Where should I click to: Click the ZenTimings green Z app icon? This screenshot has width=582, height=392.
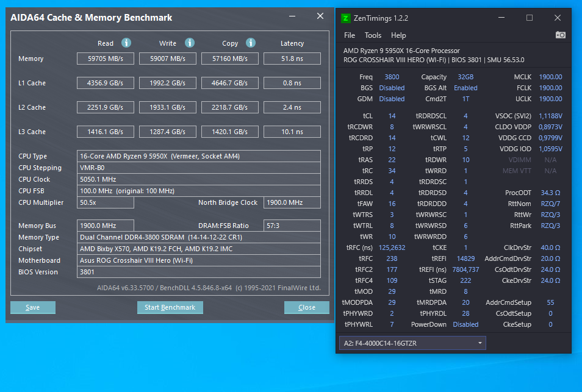point(345,18)
